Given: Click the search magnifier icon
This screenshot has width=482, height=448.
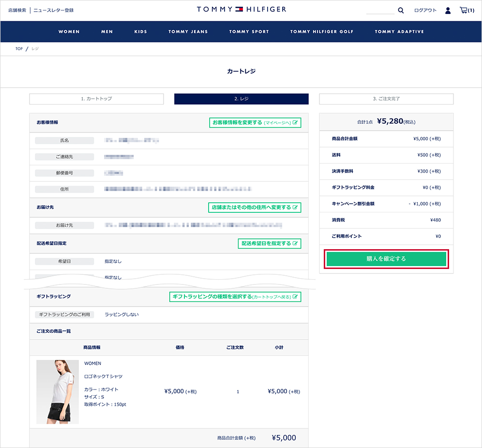Looking at the screenshot, I should pos(401,10).
